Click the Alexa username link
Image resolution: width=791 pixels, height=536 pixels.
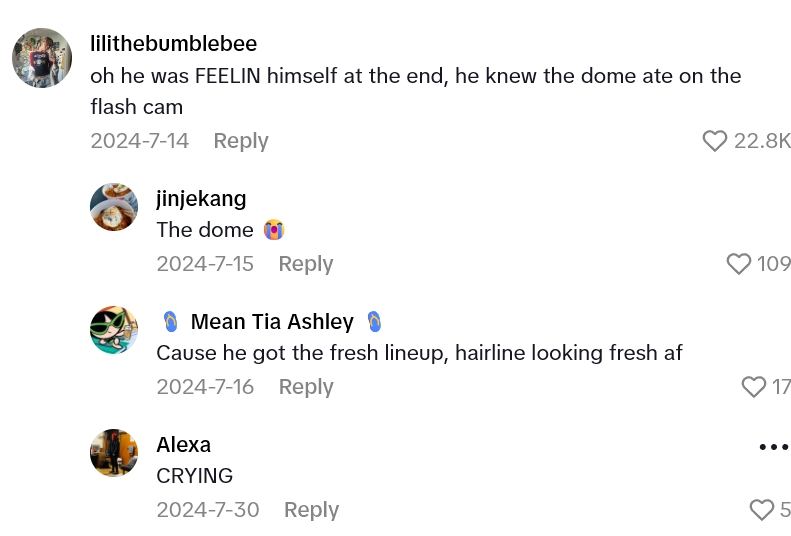pos(184,445)
